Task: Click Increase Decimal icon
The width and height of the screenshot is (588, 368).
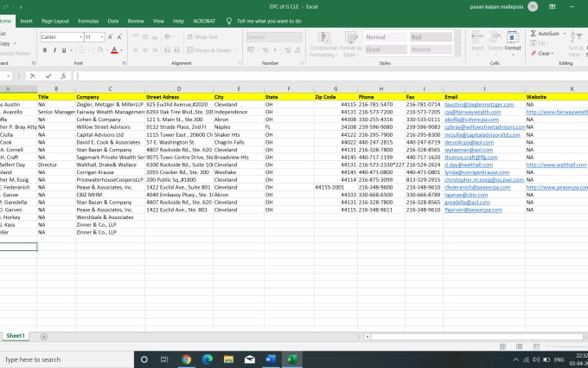Action: coord(288,50)
